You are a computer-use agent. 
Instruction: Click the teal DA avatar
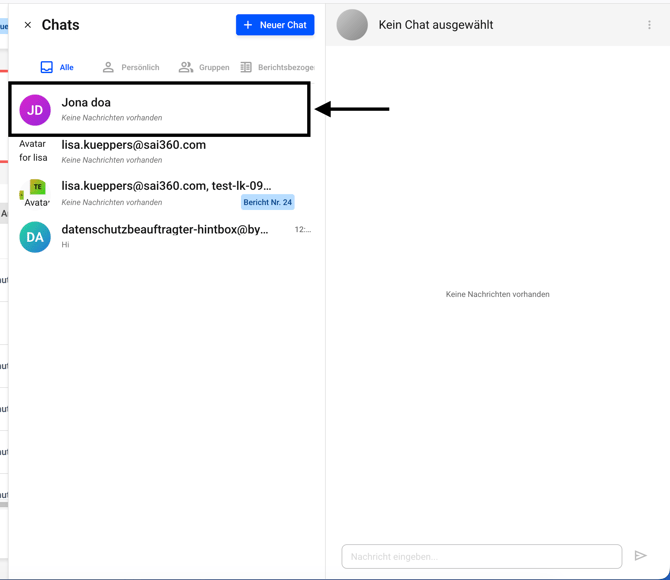pyautogui.click(x=35, y=237)
